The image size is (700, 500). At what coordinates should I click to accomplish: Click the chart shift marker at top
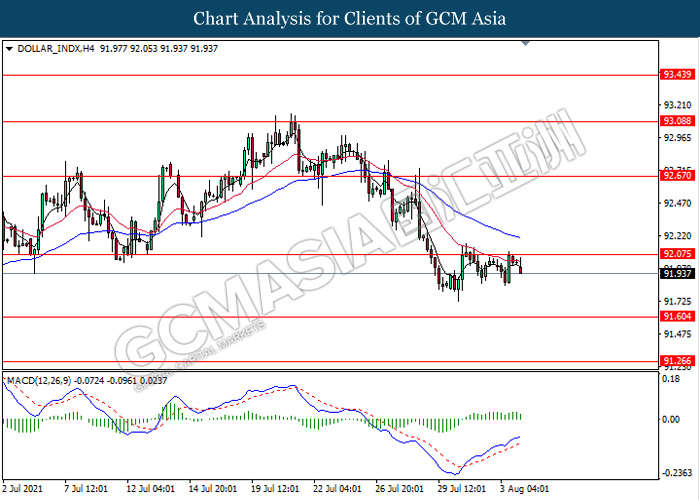tap(526, 44)
